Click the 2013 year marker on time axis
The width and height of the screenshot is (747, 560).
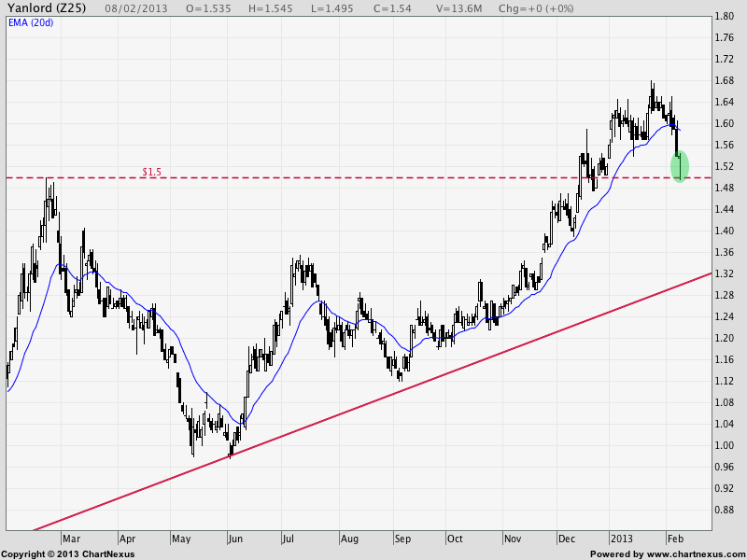click(622, 539)
